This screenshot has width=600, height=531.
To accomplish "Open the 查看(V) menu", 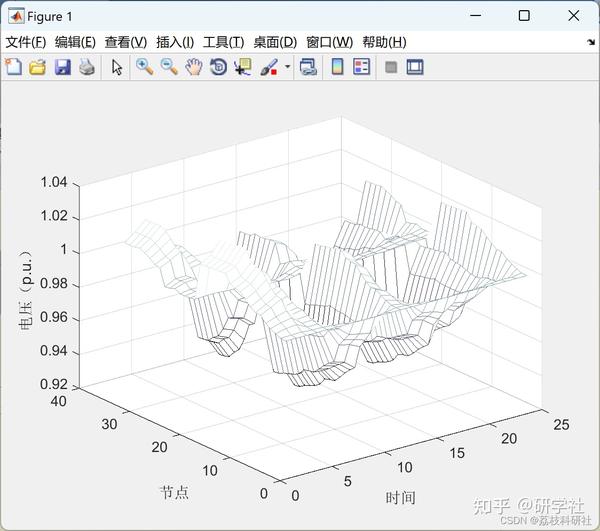I will pyautogui.click(x=126, y=42).
